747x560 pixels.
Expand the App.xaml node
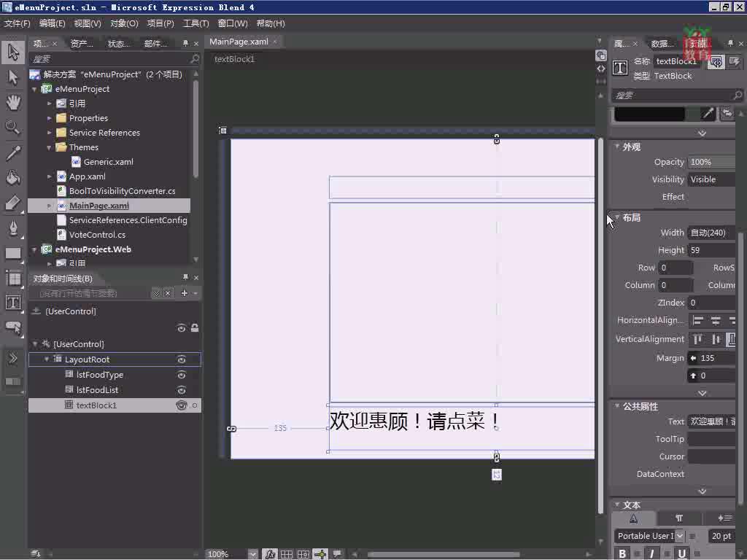[49, 176]
